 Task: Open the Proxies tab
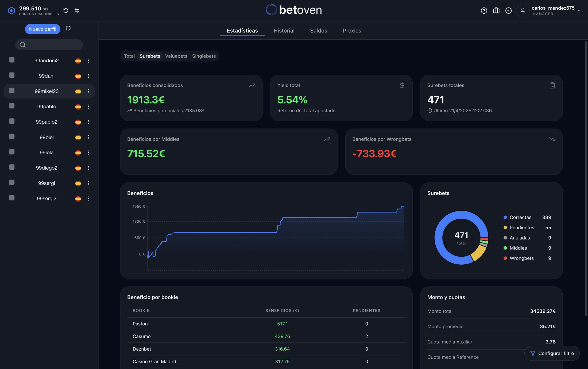[352, 31]
